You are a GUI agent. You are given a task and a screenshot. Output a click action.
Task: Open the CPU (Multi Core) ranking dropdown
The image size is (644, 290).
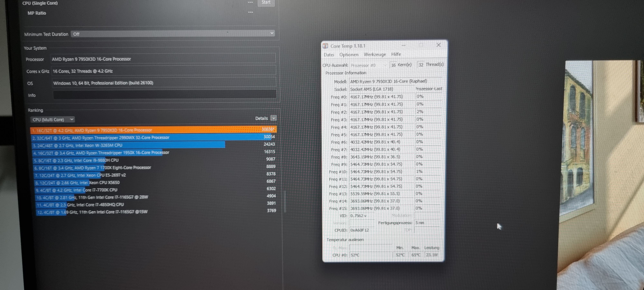(x=52, y=120)
